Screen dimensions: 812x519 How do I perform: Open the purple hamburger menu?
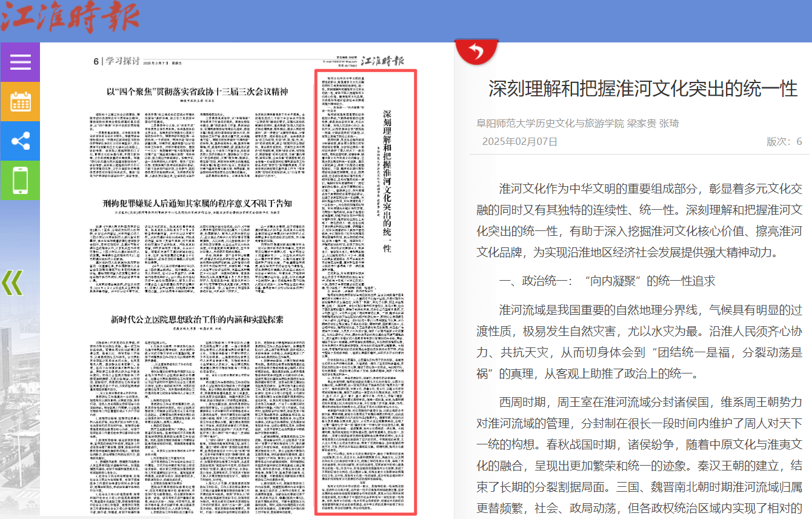(20, 62)
